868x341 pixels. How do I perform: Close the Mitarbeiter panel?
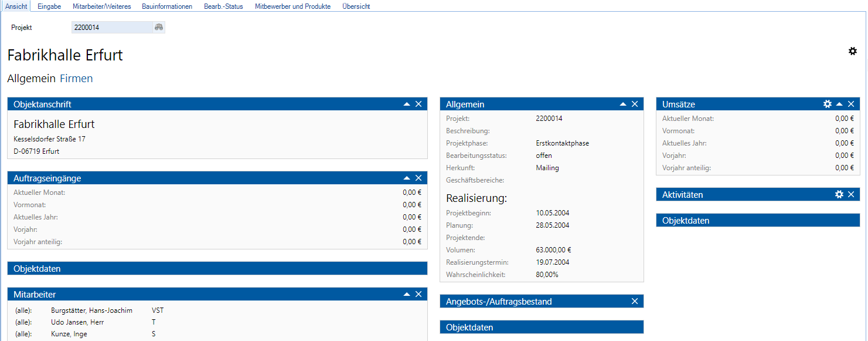pos(418,294)
